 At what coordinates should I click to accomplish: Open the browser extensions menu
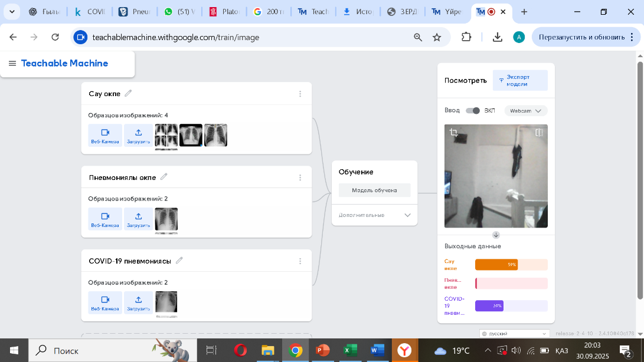[x=466, y=37]
